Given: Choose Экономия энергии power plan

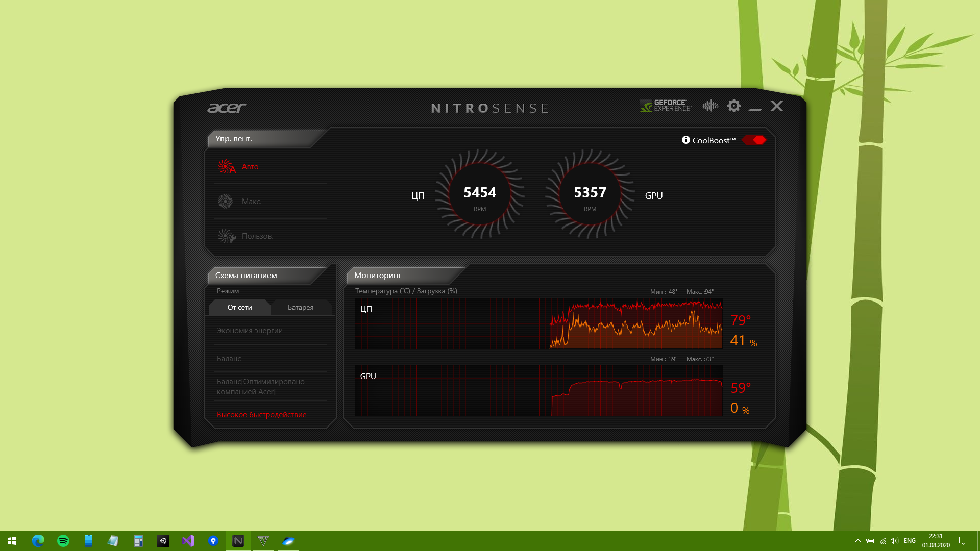Looking at the screenshot, I should point(250,331).
